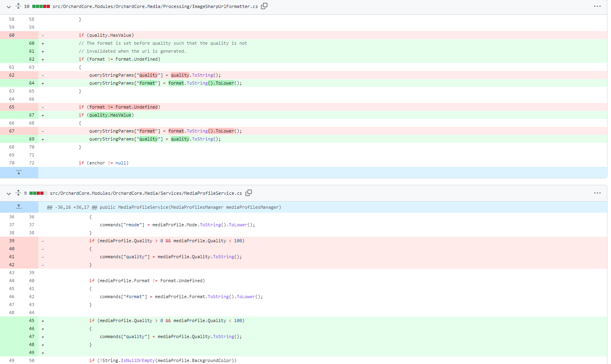Expand all lines of ImageSharpUrlFormatter.cs
The image size is (611, 364).
tap(18, 6)
